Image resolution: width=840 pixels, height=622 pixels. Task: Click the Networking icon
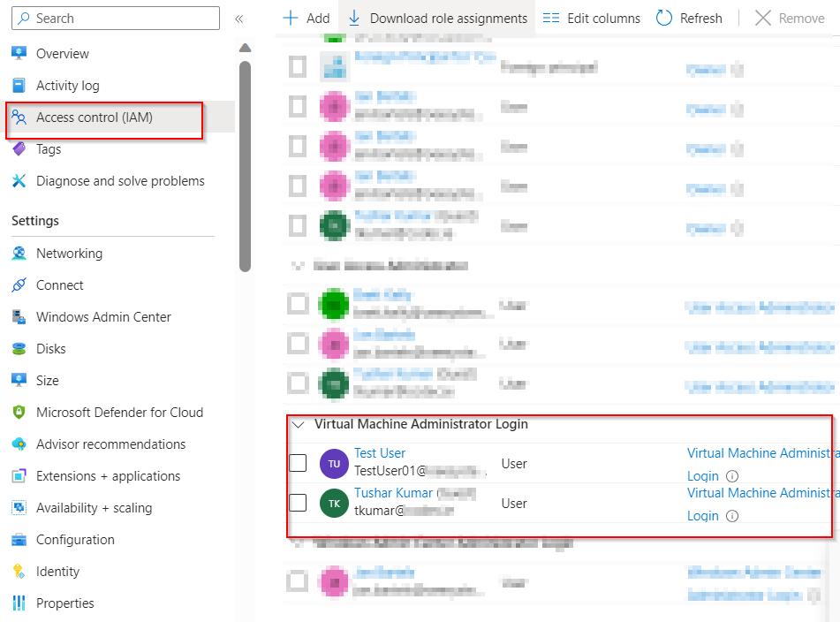coord(19,253)
